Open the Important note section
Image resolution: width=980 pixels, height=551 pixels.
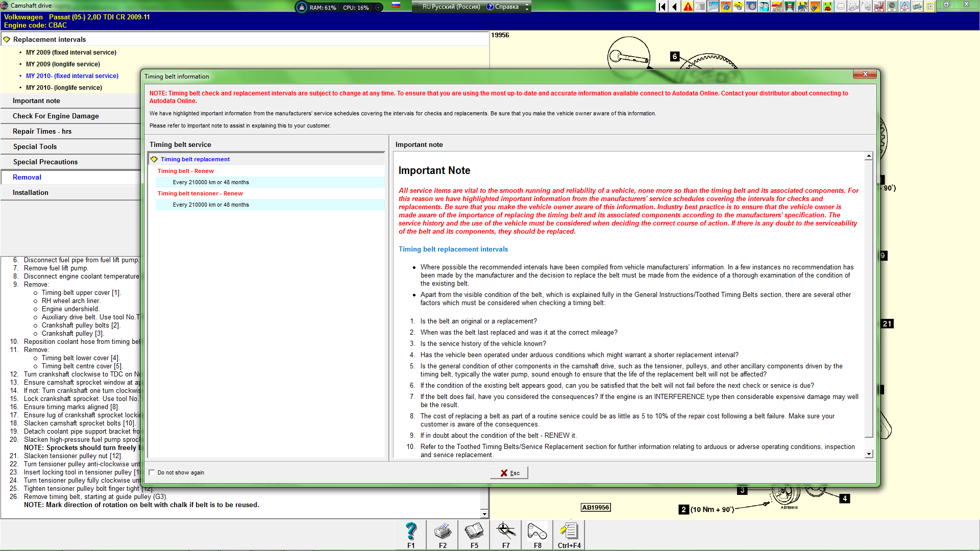[x=71, y=101]
